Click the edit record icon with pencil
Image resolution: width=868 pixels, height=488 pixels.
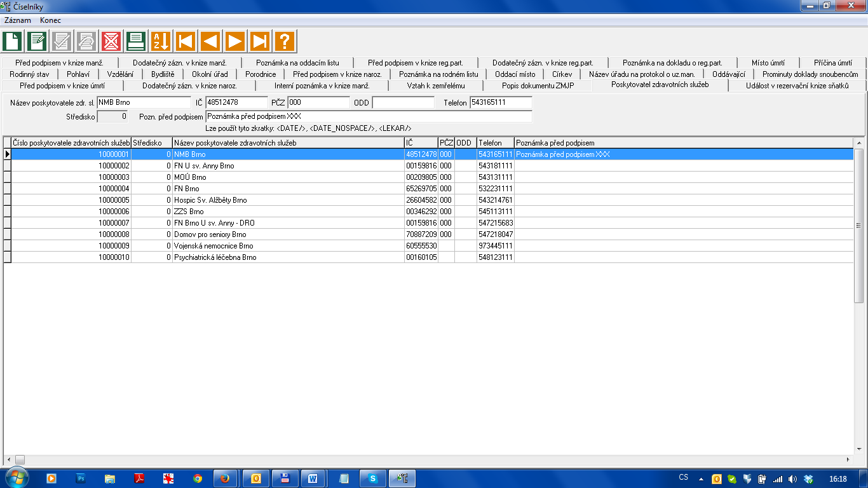pos(37,41)
